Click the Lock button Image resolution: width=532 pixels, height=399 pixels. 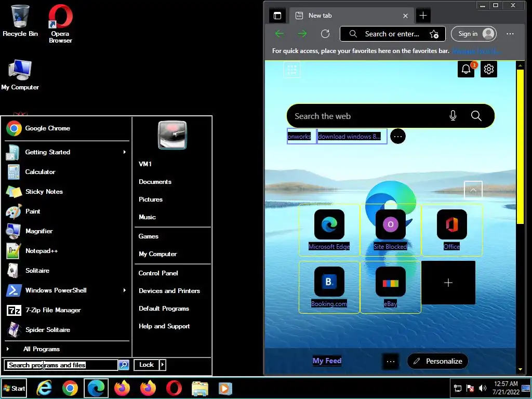147,365
